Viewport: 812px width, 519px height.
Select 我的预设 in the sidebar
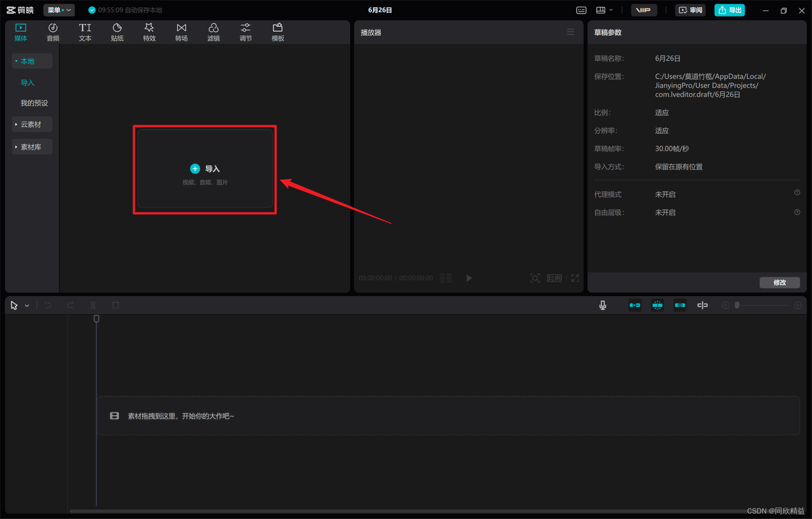pyautogui.click(x=34, y=103)
